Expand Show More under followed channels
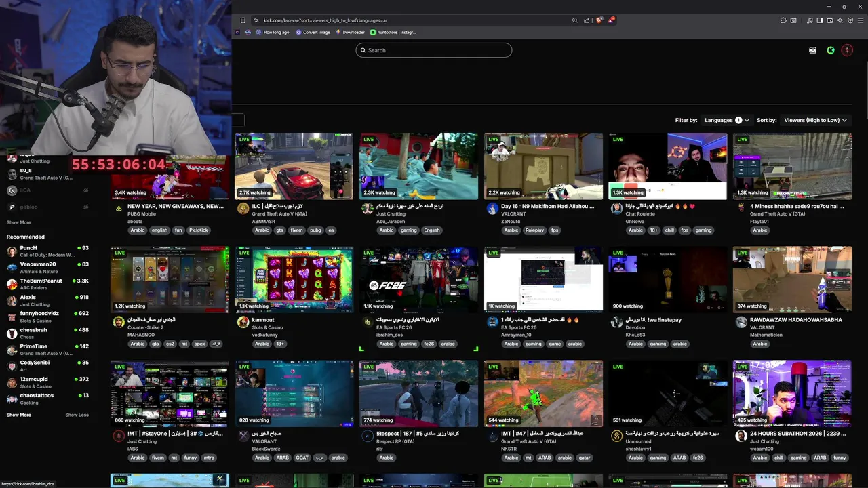 point(18,222)
